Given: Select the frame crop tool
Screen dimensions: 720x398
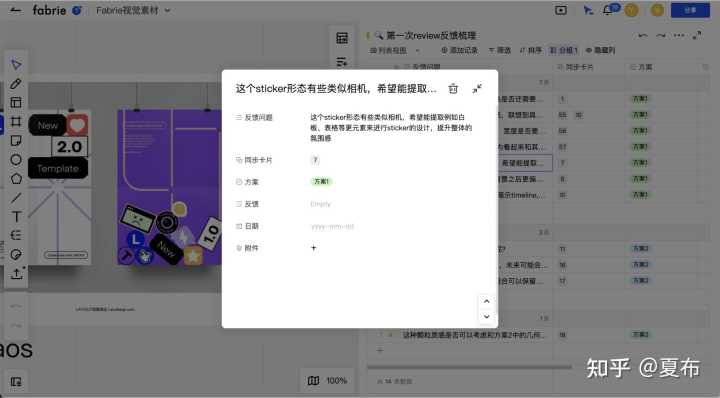Looking at the screenshot, I should coord(16,121).
